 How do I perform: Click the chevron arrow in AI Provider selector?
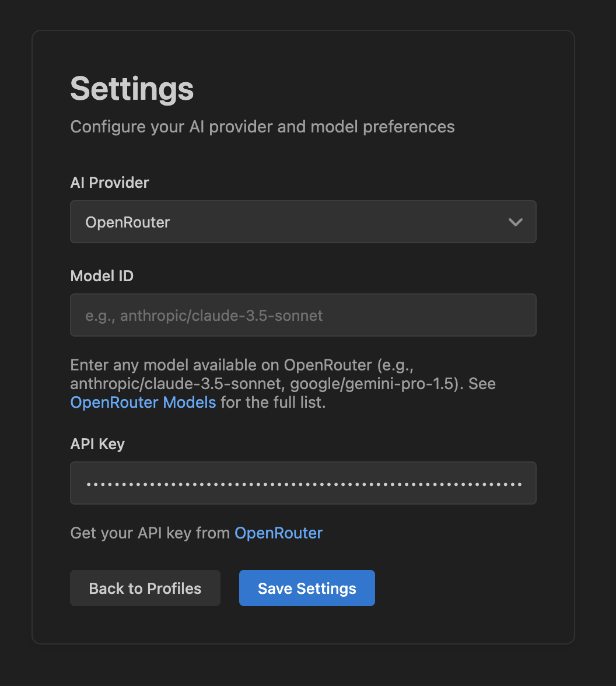515,222
